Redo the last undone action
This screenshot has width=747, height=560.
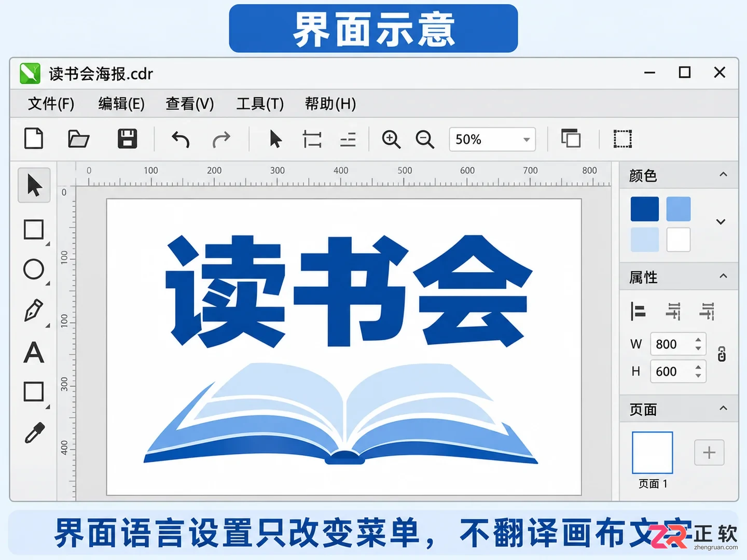(222, 139)
